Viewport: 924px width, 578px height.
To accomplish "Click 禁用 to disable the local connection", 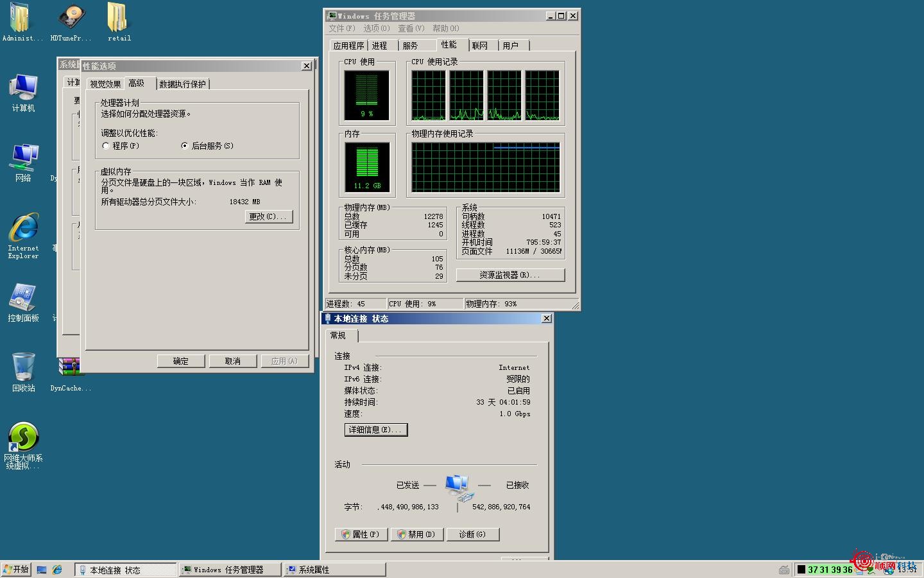I will click(x=417, y=534).
